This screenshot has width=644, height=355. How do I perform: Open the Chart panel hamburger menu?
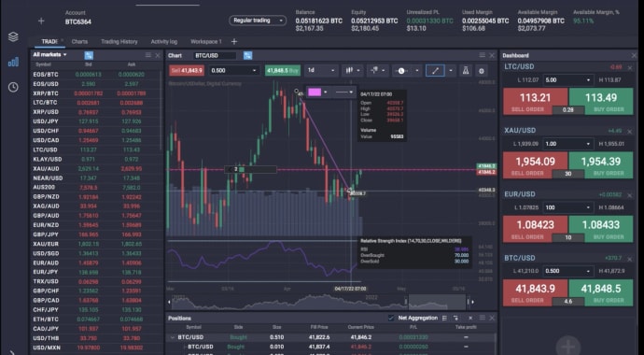(483, 55)
